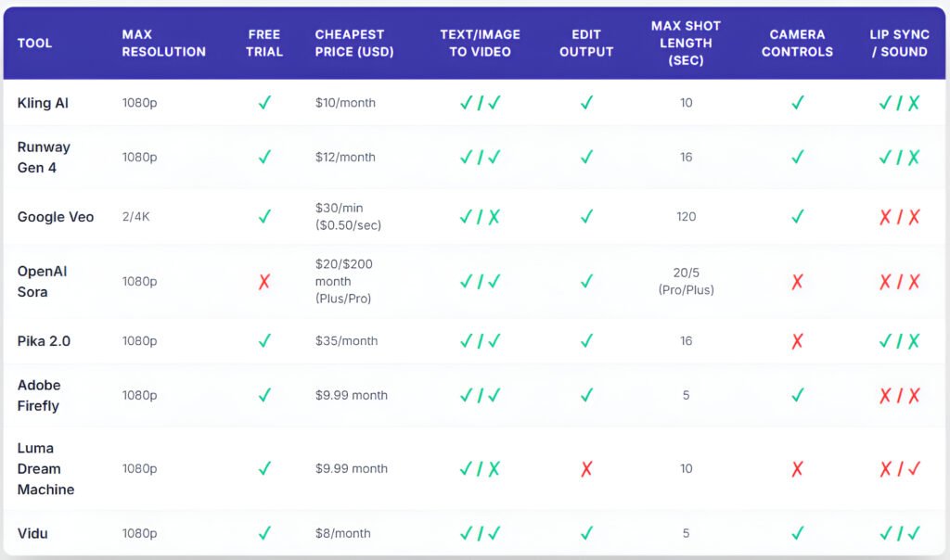Select the Luma Dream Machine name
Image resolution: width=950 pixels, height=560 pixels.
pyautogui.click(x=45, y=468)
